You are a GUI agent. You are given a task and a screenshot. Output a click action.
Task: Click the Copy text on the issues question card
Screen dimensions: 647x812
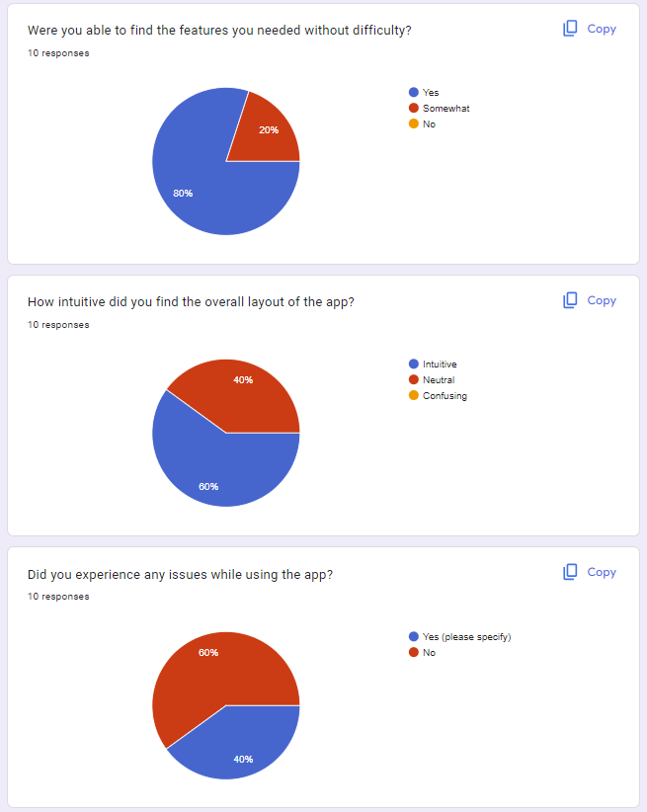(602, 572)
